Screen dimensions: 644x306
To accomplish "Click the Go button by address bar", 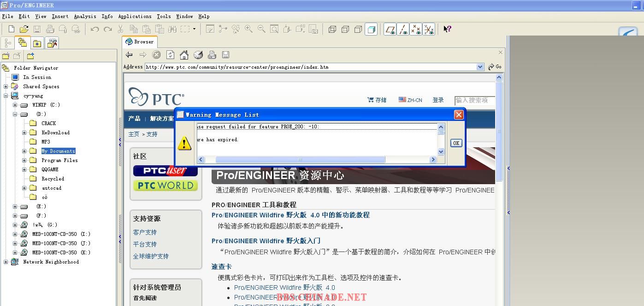I will click(495, 67).
